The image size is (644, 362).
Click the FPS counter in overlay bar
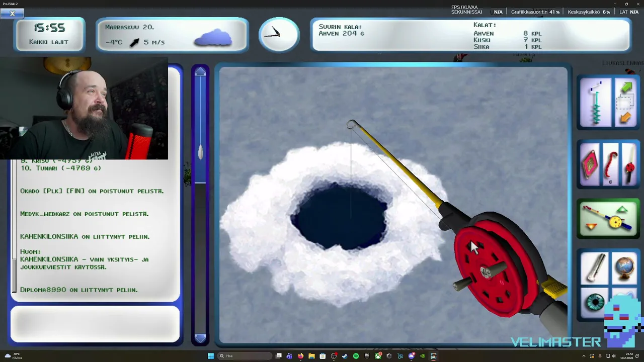(477, 10)
